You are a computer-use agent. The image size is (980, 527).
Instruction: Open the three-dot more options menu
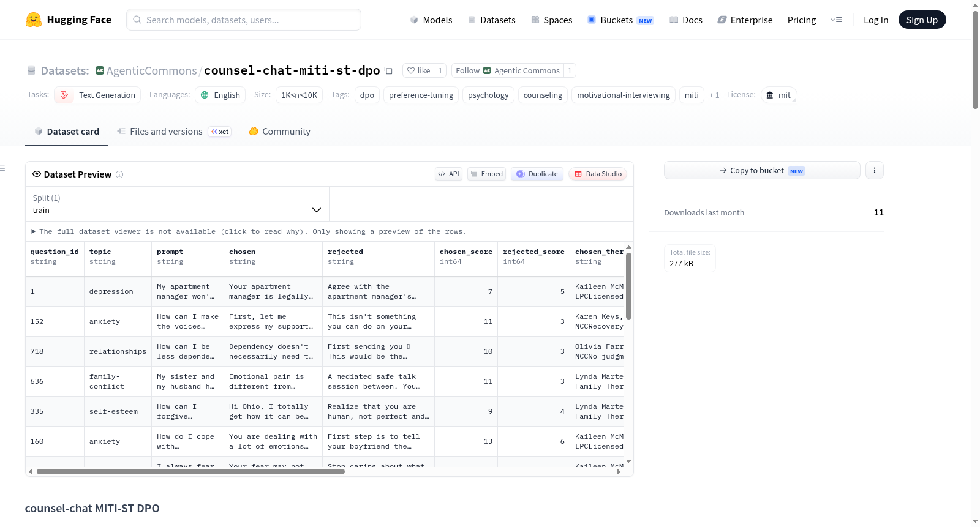point(875,170)
